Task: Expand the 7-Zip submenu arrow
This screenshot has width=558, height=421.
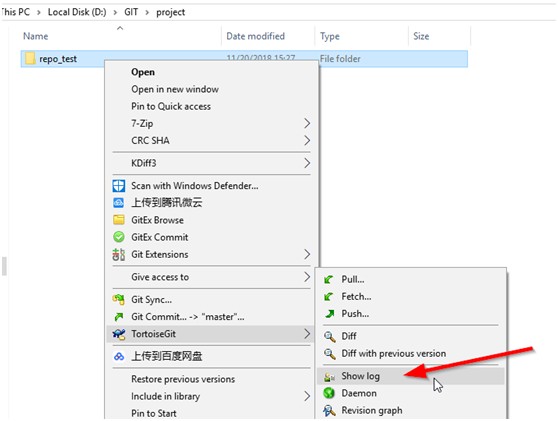Action: [x=307, y=123]
